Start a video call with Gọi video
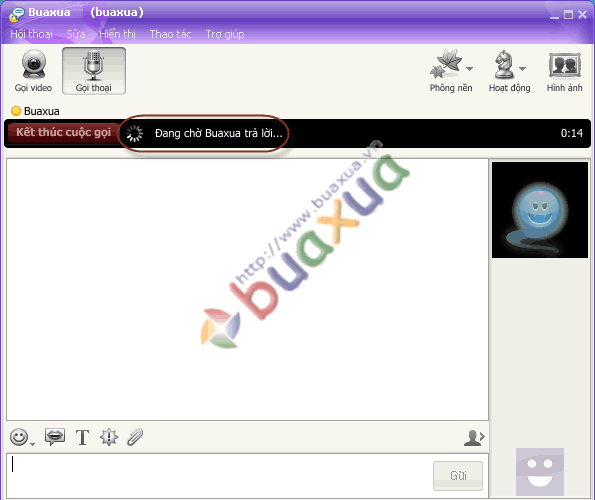Viewport: 595px width, 500px height. [33, 71]
